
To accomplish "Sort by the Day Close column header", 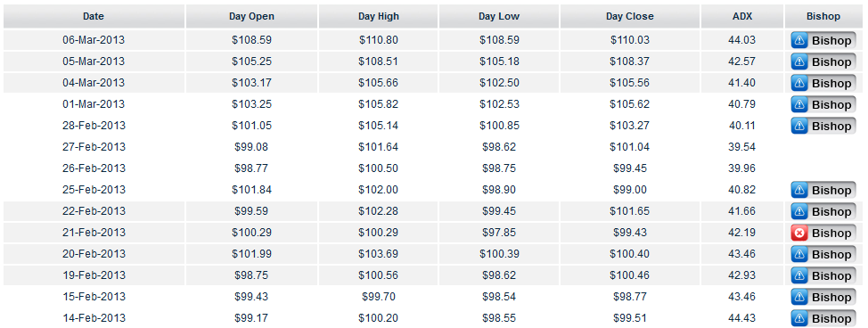I will click(x=630, y=17).
